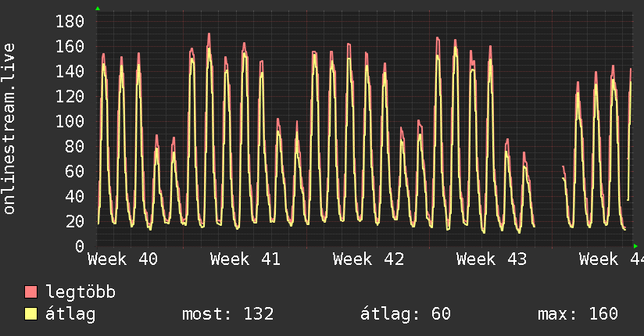The height and width of the screenshot is (336, 644).
Task: Click the Week 40 axis label
Action: click(x=123, y=259)
